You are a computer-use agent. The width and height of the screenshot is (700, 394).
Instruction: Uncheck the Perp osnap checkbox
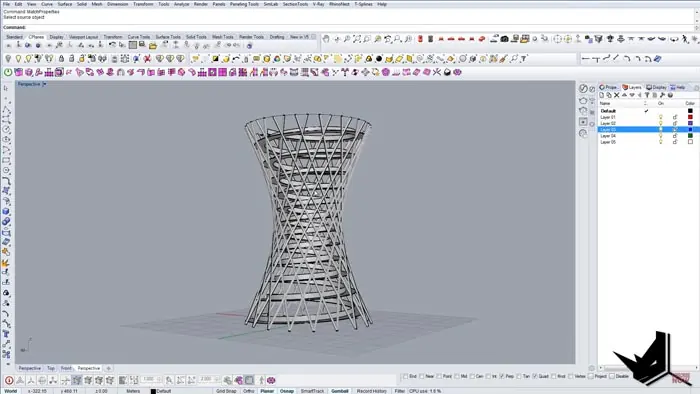coord(502,376)
